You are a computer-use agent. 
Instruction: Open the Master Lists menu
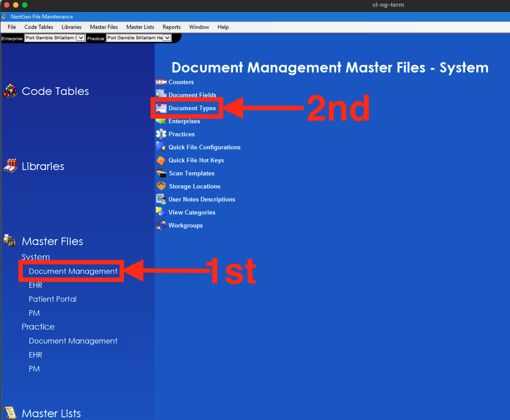click(140, 27)
